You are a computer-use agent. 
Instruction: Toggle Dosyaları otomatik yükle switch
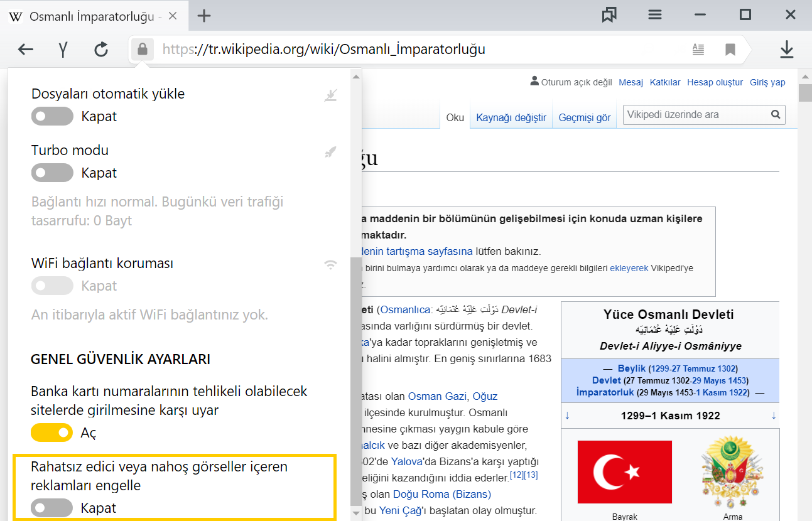click(52, 116)
